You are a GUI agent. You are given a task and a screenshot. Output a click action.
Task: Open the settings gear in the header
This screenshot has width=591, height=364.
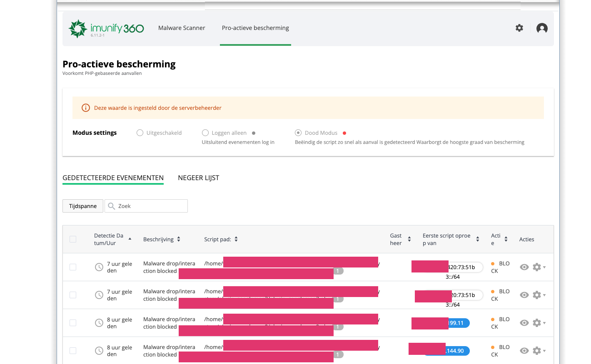[x=519, y=28]
